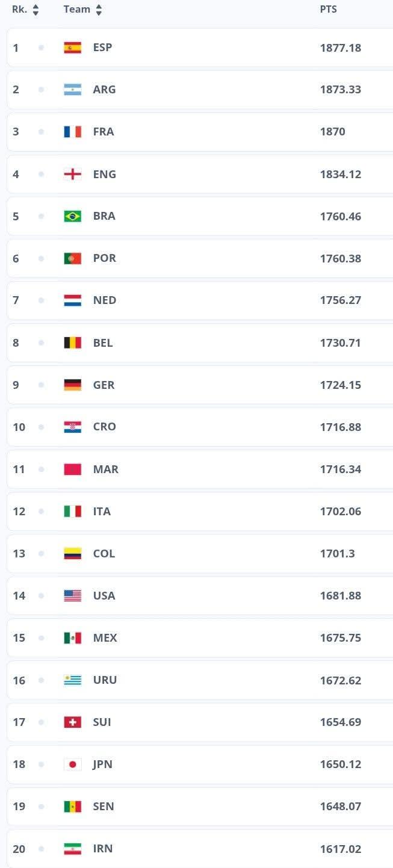This screenshot has height=868, width=393.
Task: Click the USA flag icon
Action: click(72, 595)
